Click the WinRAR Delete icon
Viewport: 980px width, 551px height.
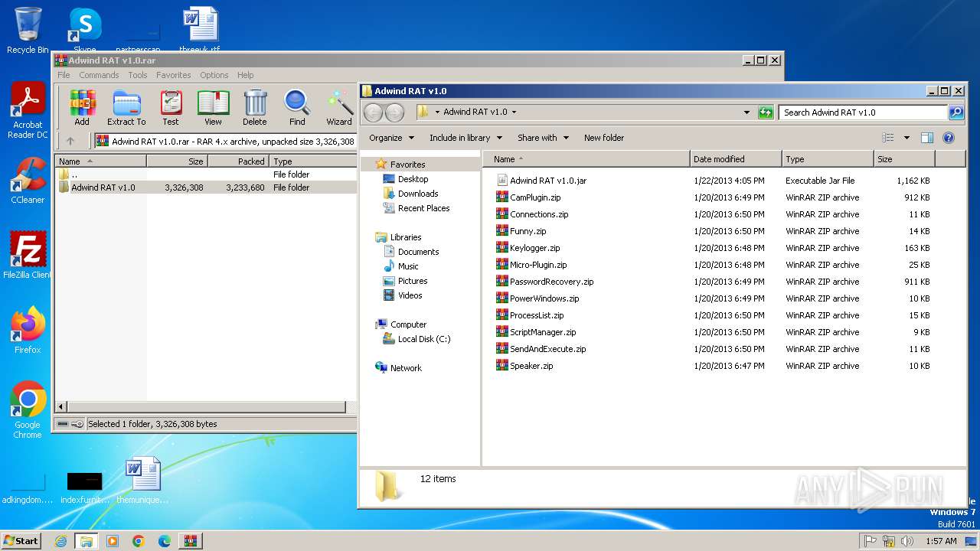click(255, 108)
